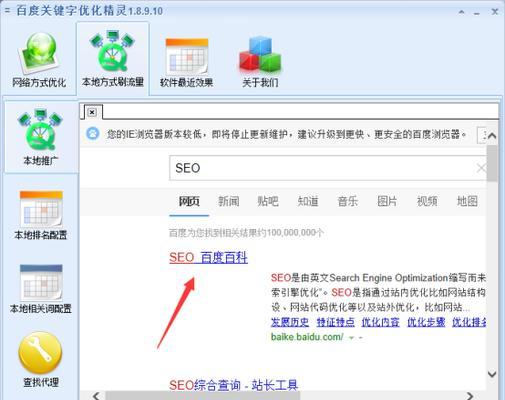Open 本地相关词配置 sidebar item
The image size is (505, 400).
(x=41, y=289)
